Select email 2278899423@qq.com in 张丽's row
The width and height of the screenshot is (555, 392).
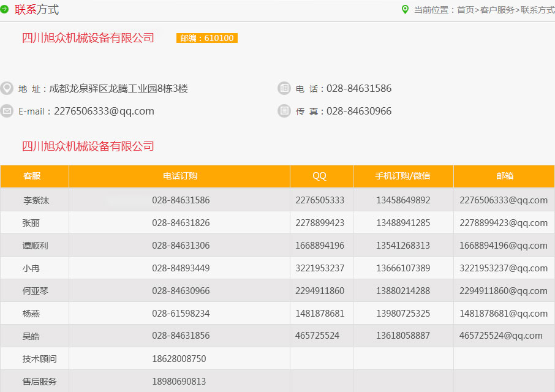tap(504, 223)
